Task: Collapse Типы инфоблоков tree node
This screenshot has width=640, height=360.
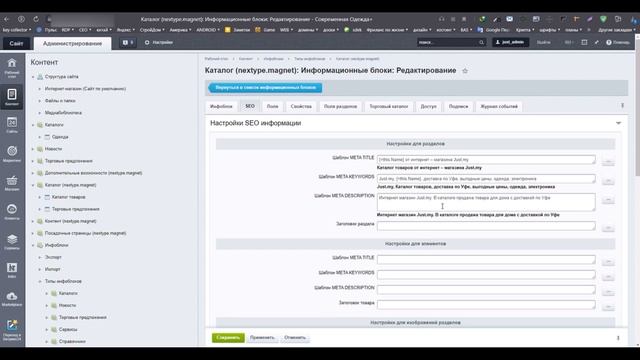Action: pos(40,281)
